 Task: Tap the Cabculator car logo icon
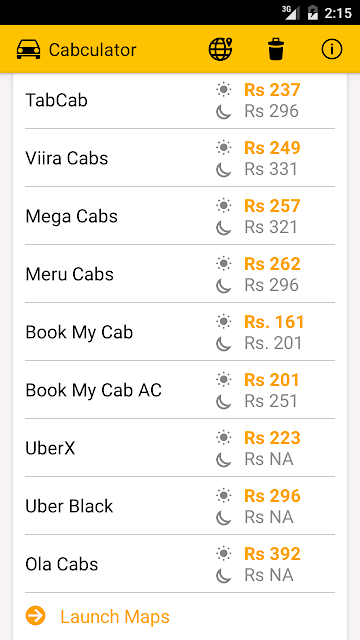[x=29, y=50]
